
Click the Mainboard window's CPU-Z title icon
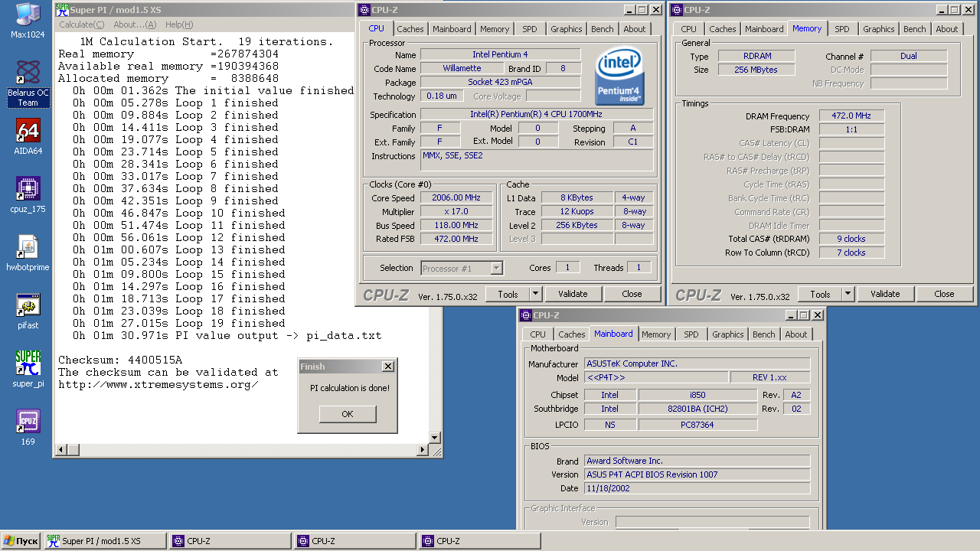(526, 315)
